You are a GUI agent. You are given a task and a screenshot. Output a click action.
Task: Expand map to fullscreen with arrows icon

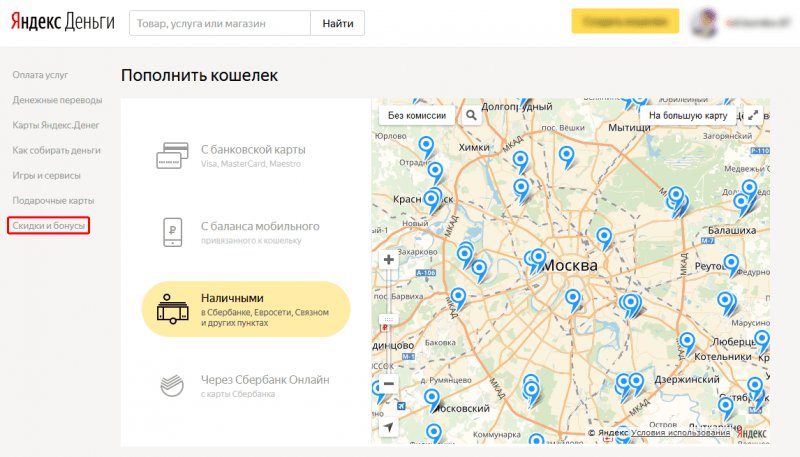click(x=753, y=115)
